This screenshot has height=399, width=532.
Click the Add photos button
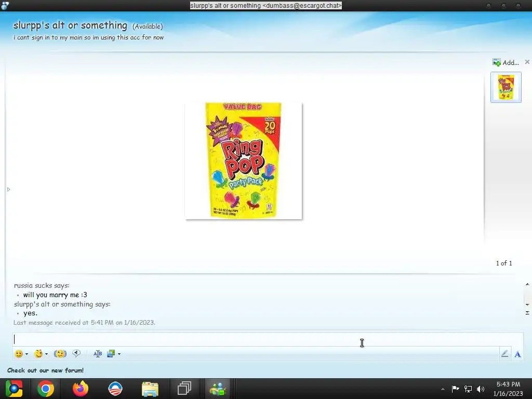tap(506, 62)
